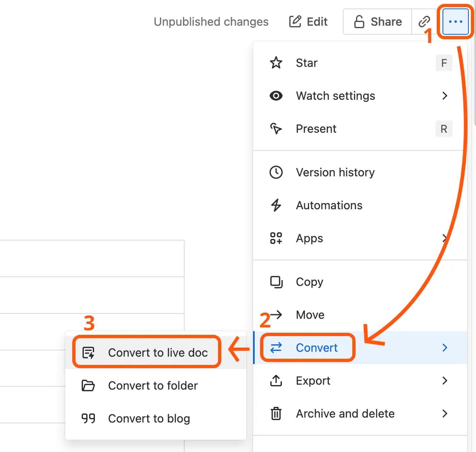Click the Unpublished changes status text

click(x=211, y=22)
